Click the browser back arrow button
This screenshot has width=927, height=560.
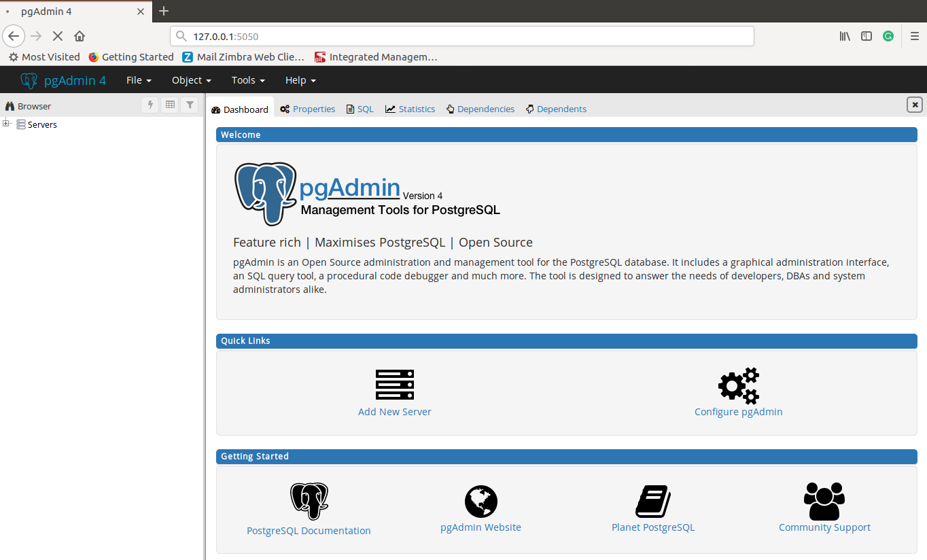[14, 36]
